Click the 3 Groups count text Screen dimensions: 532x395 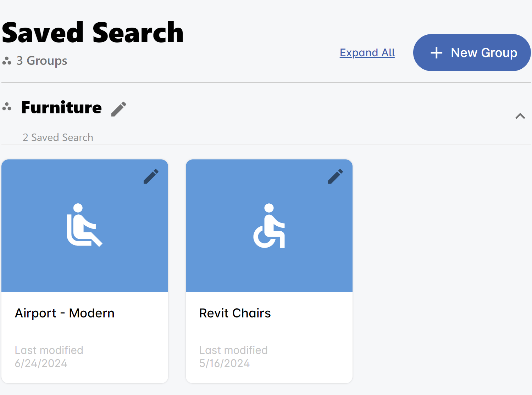coord(42,61)
